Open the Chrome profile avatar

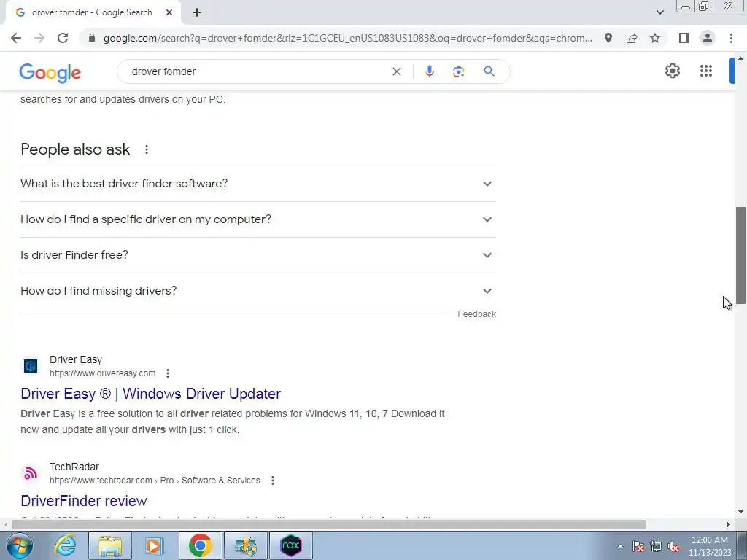tap(708, 38)
